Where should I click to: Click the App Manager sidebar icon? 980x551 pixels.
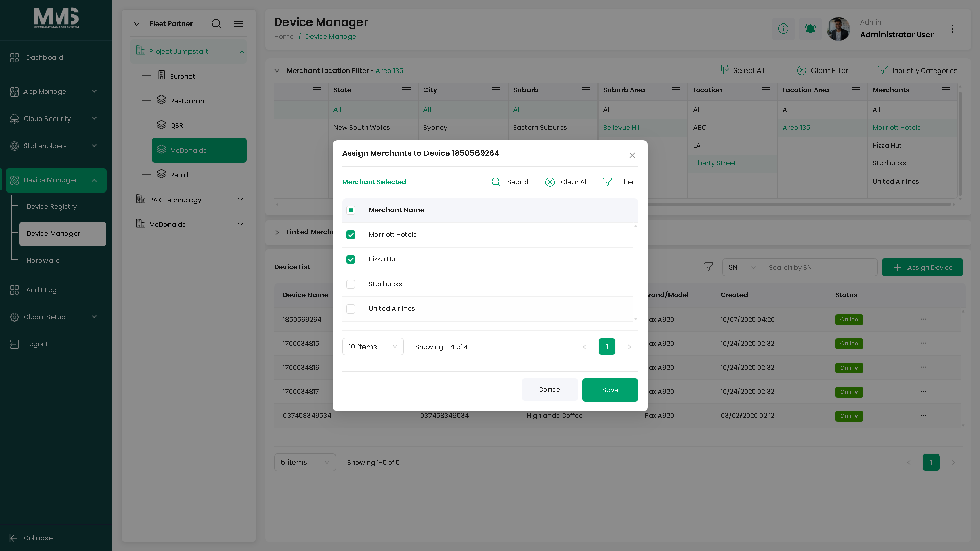tap(14, 92)
